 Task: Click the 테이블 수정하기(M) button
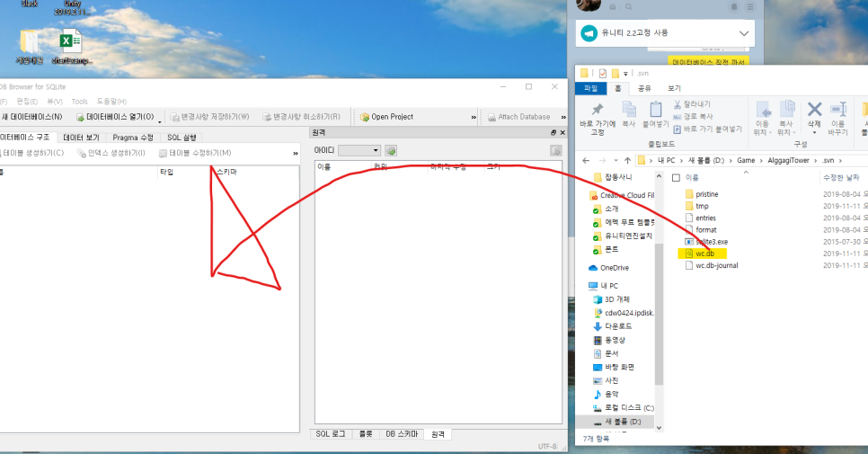(x=194, y=153)
